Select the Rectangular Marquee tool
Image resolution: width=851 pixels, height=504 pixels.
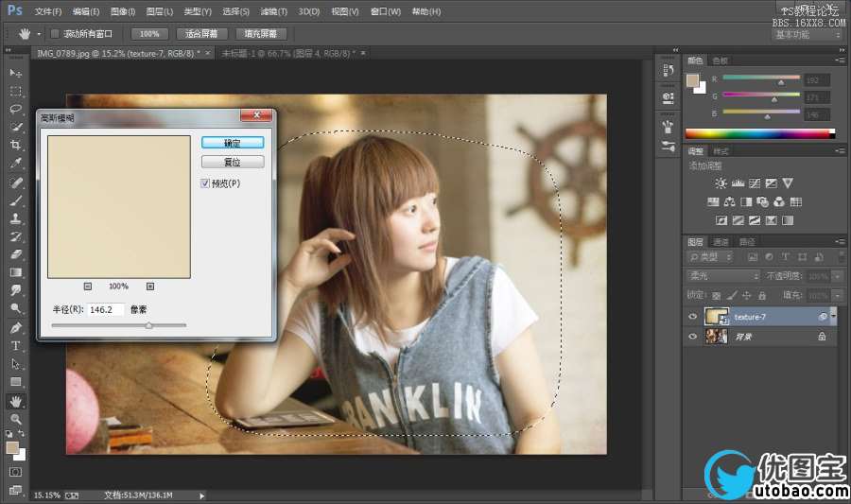tap(15, 91)
